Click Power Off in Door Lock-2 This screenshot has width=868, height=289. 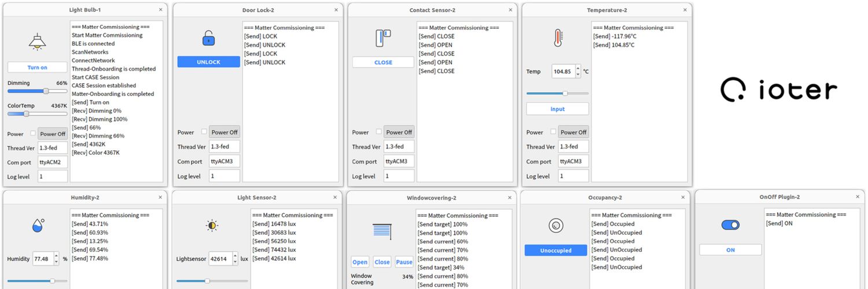pos(225,132)
